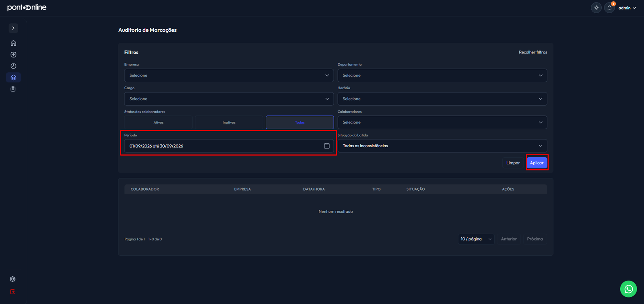644x304 pixels.
Task: Click the Nenhum resultado message
Action: (336, 212)
